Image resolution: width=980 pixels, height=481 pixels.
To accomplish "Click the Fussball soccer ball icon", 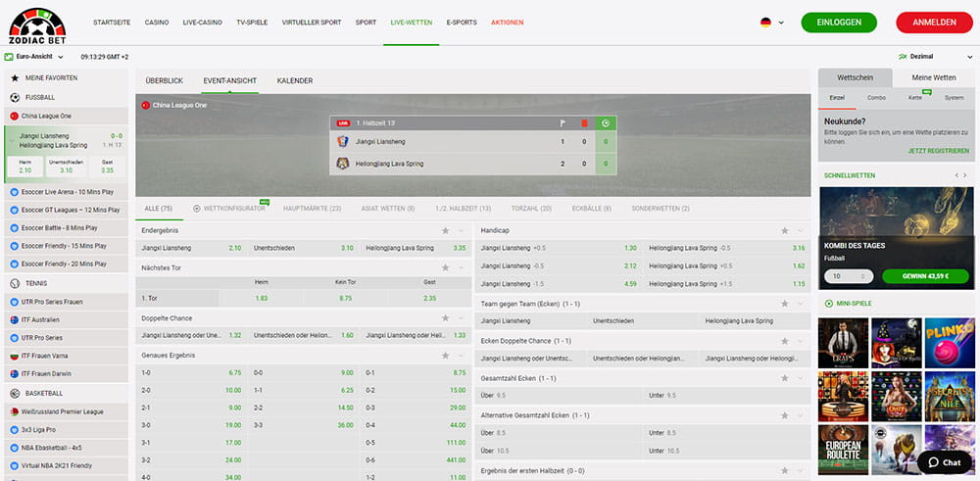I will coord(15,97).
